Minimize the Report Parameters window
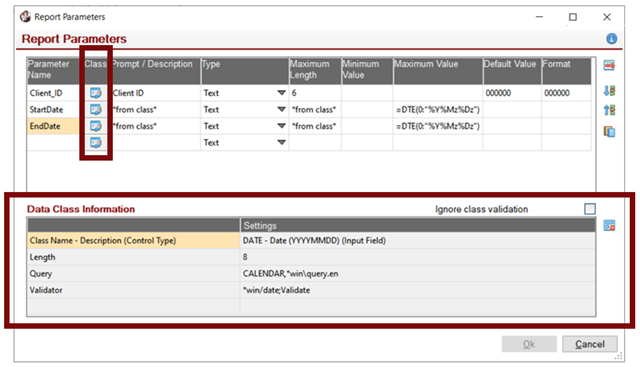 (x=539, y=17)
